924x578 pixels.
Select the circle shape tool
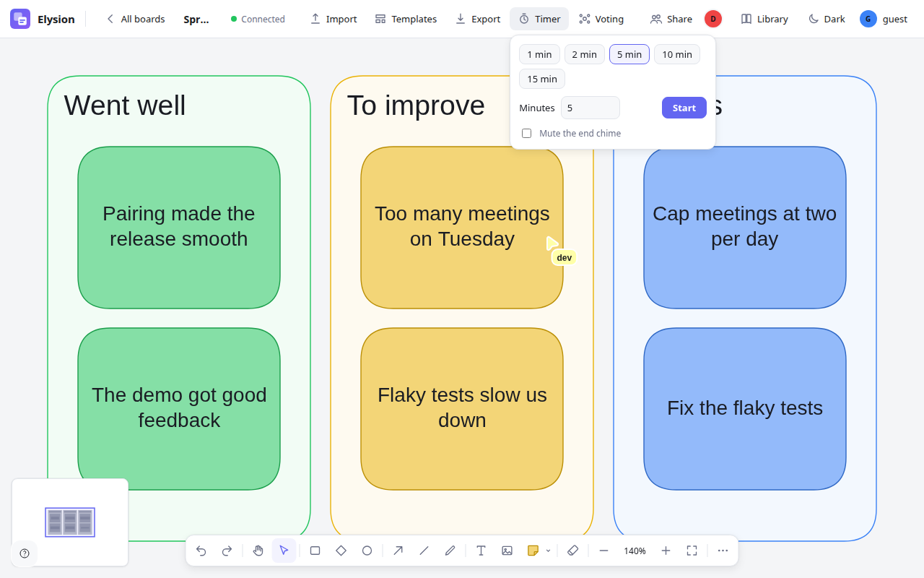pyautogui.click(x=367, y=551)
